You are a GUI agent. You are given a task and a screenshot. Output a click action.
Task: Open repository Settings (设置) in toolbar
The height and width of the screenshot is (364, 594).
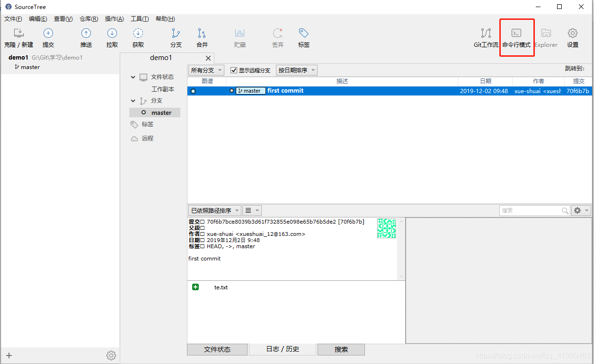click(573, 38)
